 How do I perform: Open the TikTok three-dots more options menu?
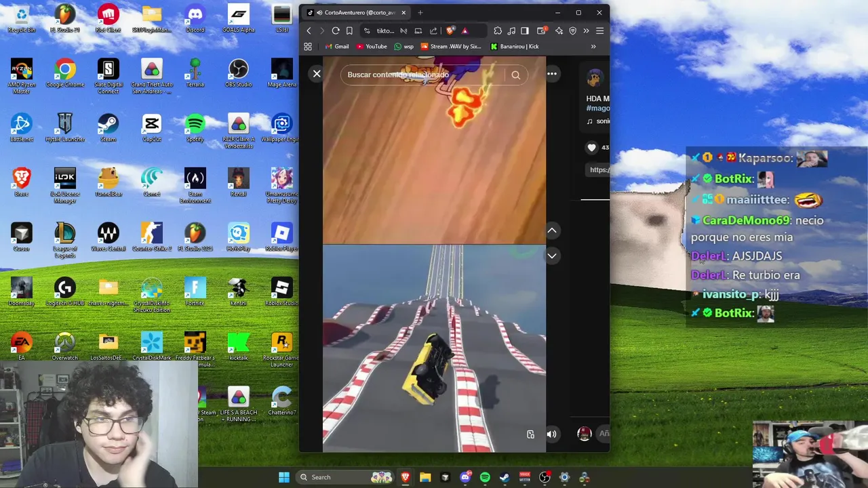pyautogui.click(x=552, y=74)
